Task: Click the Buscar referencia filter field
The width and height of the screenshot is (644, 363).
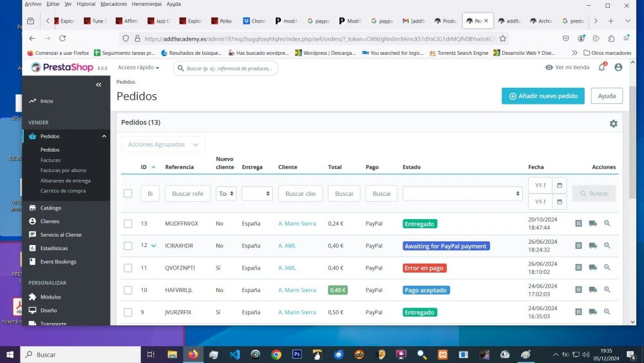Action: (187, 193)
